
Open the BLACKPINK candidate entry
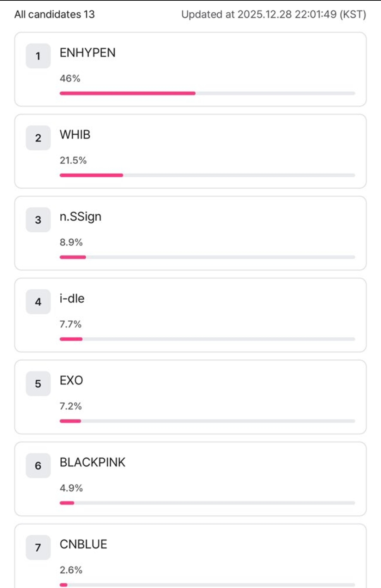tap(92, 462)
